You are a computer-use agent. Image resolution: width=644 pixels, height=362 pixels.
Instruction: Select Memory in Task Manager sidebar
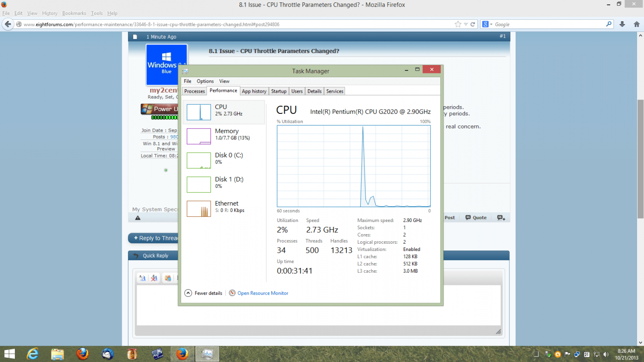(x=224, y=136)
